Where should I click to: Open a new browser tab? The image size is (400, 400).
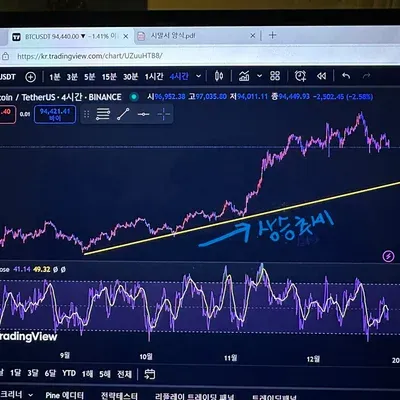(x=272, y=35)
